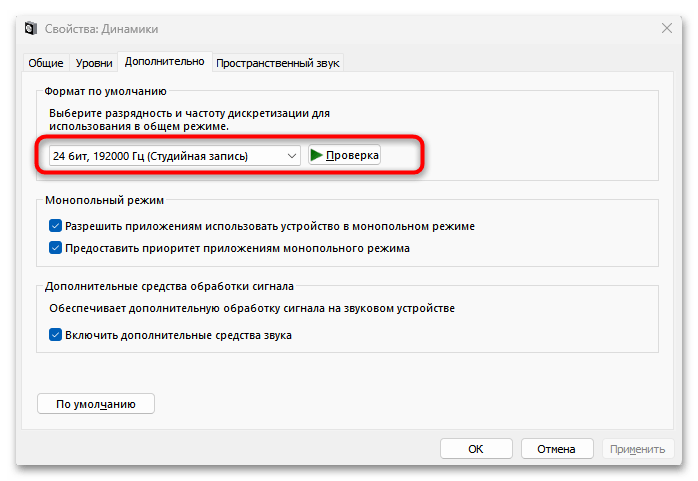This screenshot has width=698, height=481.
Task: Toggle Предоставить приоритет приложениям checkbox
Action: [55, 248]
